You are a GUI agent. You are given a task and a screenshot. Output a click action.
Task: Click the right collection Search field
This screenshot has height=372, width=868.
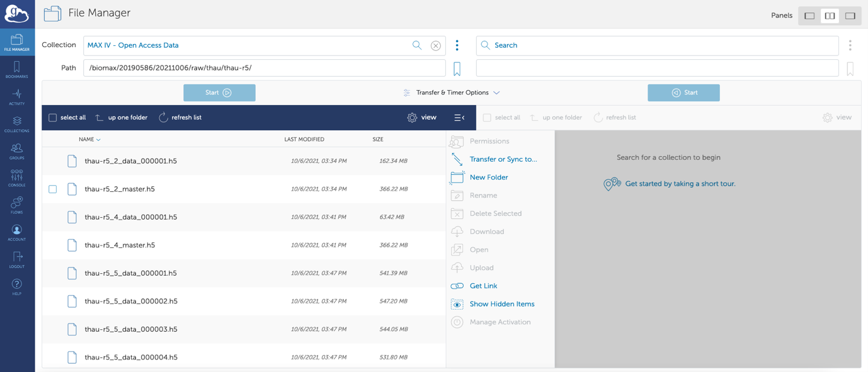657,45
